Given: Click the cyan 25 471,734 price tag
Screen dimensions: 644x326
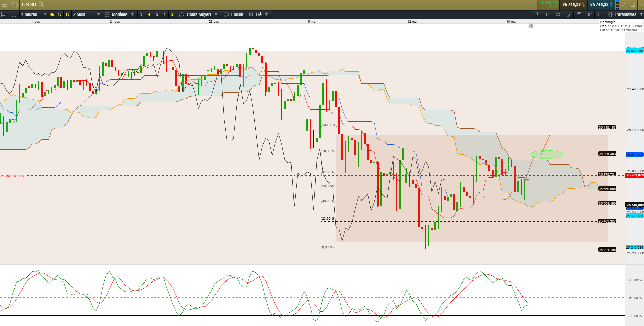Looking at the screenshot, I should pyautogui.click(x=635, y=216).
